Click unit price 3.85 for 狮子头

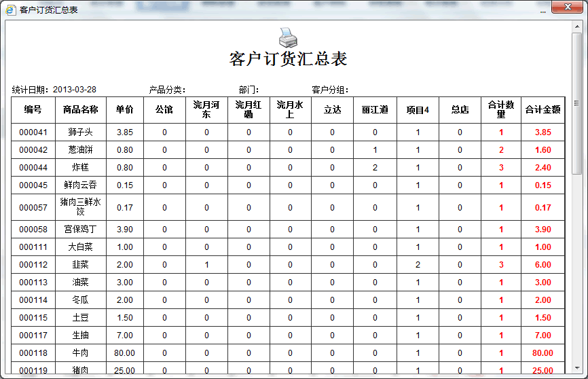(x=125, y=132)
